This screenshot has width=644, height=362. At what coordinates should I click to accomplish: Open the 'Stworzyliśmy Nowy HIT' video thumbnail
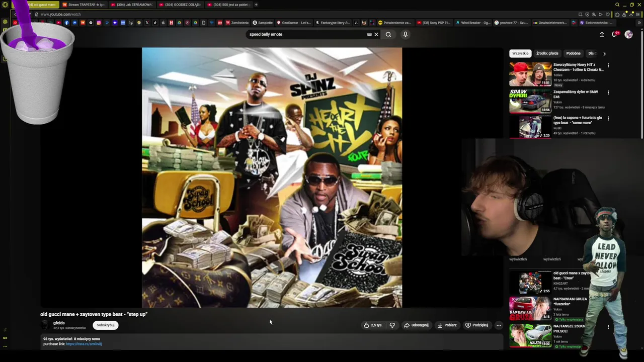tap(530, 74)
